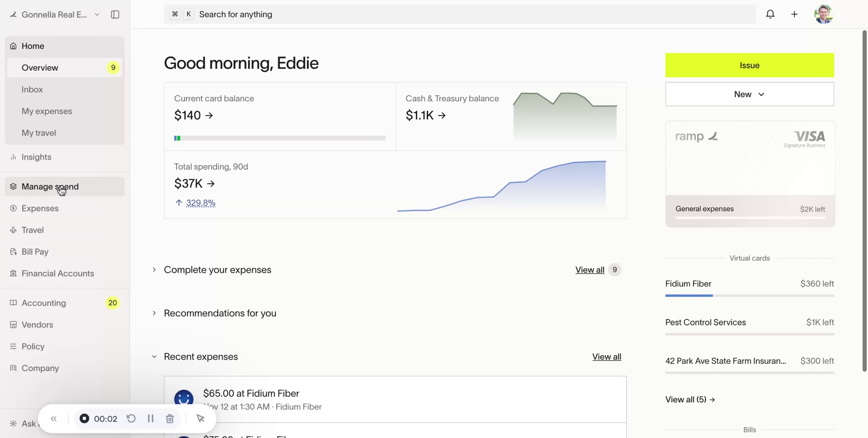Image resolution: width=868 pixels, height=438 pixels.
Task: Delete the current recording
Action: click(x=170, y=419)
